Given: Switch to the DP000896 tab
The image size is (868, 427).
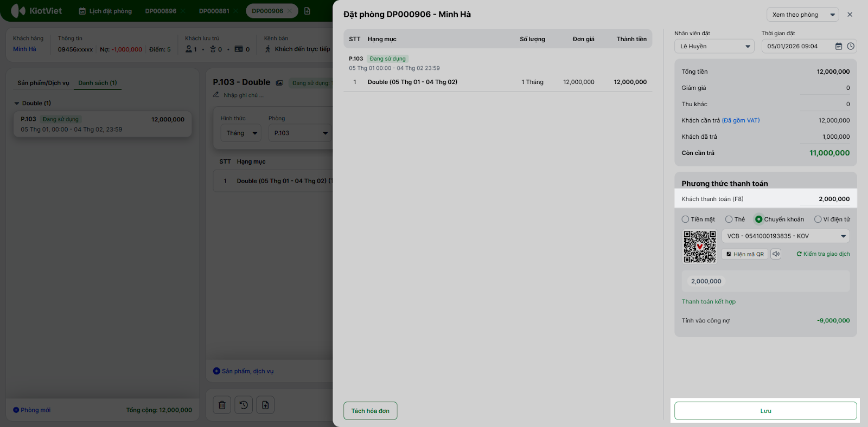Looking at the screenshot, I should click(161, 11).
